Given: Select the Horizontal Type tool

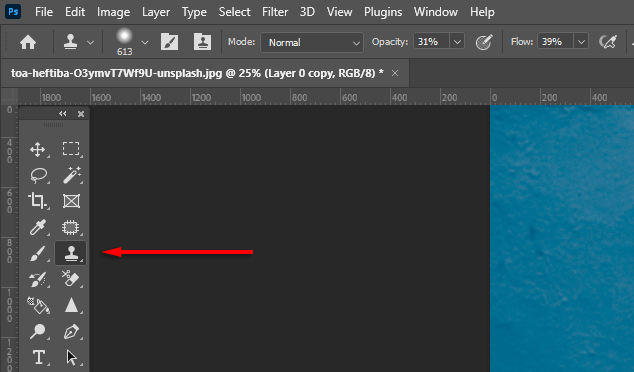Looking at the screenshot, I should (38, 358).
